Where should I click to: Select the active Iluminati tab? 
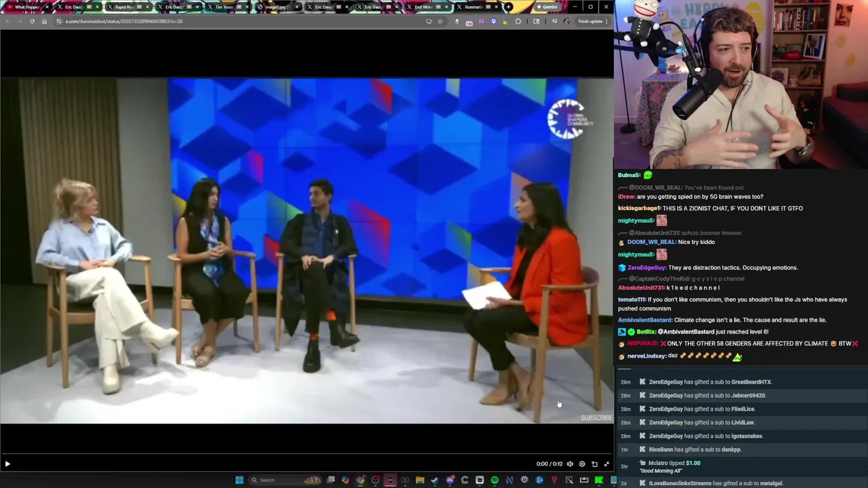point(477,7)
